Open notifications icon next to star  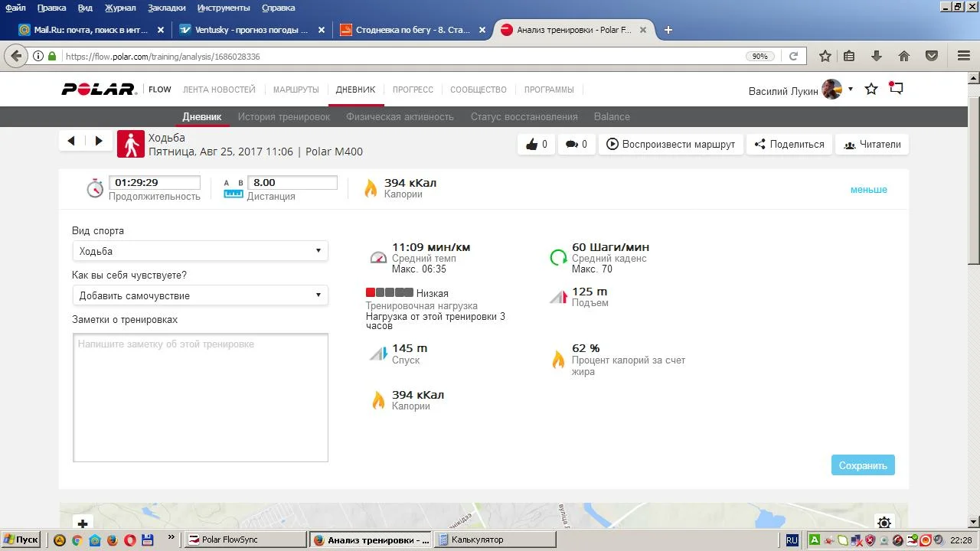(x=896, y=89)
